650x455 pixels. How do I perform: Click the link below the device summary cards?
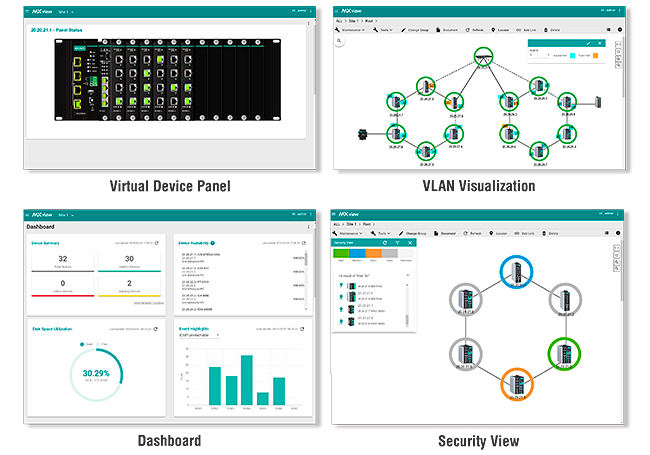(148, 303)
